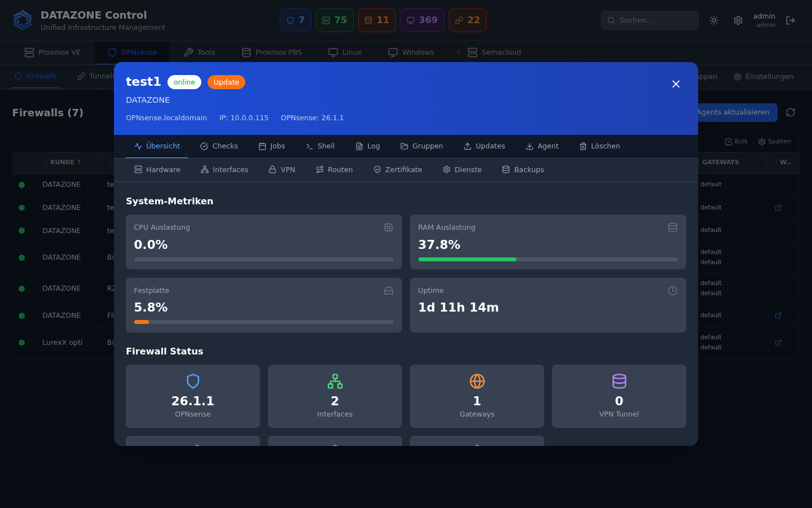812x508 pixels.
Task: Click the green status dot of the first firewall row
Action: pyautogui.click(x=23, y=184)
